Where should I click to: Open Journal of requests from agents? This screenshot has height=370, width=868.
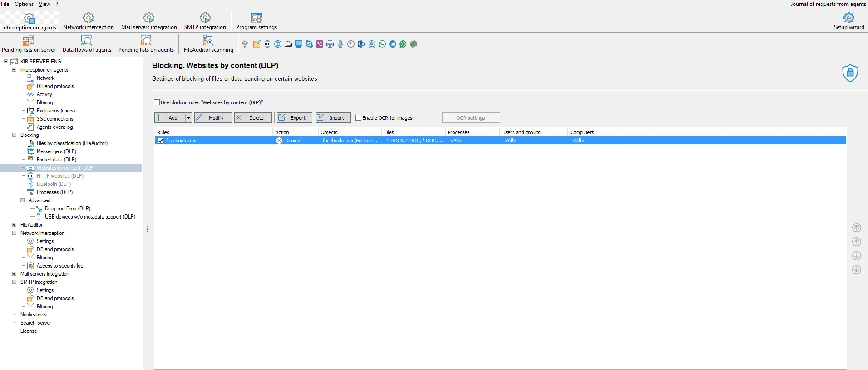tap(828, 4)
